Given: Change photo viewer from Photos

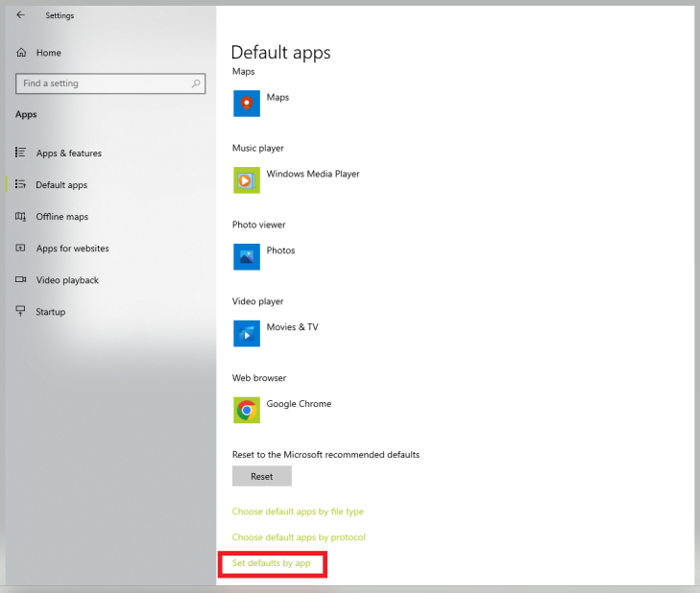Looking at the screenshot, I should (280, 250).
